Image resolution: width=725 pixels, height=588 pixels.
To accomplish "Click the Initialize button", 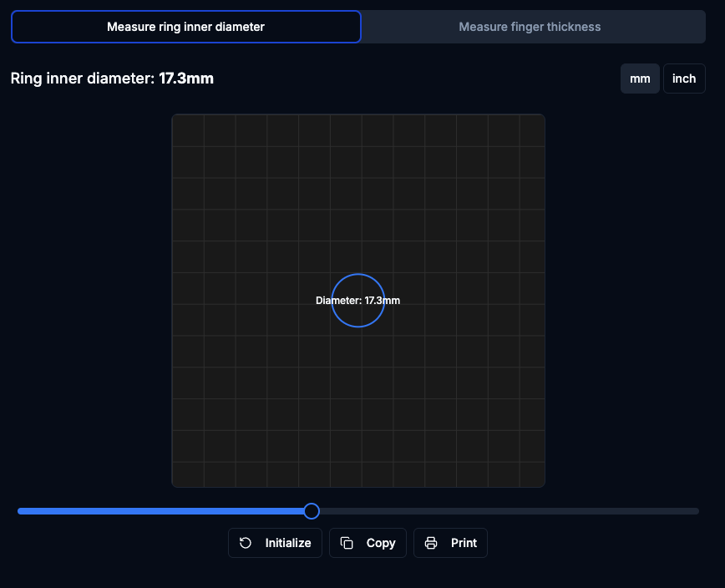I will 275,543.
